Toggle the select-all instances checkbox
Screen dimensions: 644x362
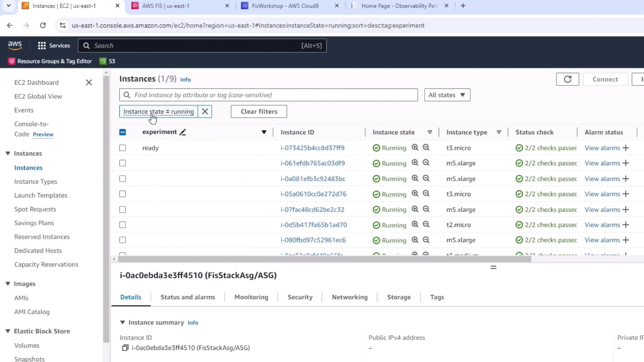[x=122, y=132]
